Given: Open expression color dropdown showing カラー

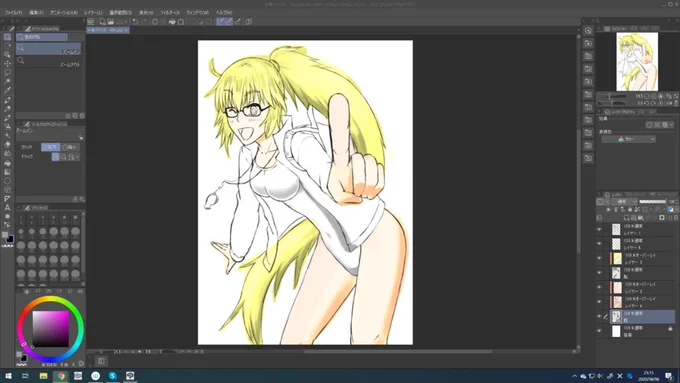Looking at the screenshot, I should (x=628, y=139).
